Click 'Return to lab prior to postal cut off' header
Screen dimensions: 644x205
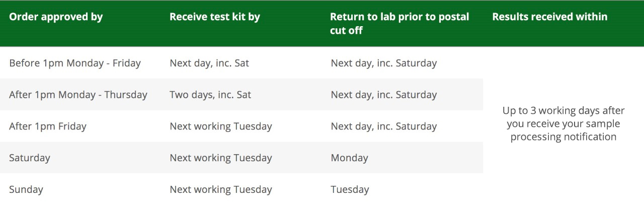(399, 24)
